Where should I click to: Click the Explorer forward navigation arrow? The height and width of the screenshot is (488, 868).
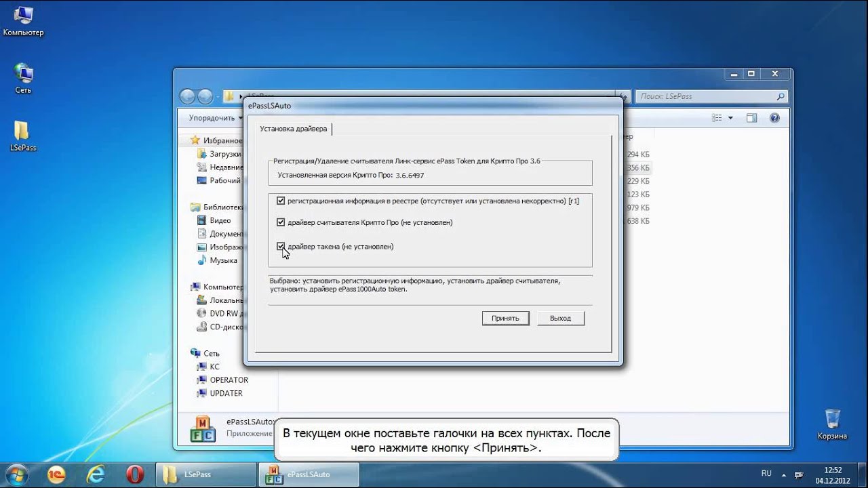205,96
